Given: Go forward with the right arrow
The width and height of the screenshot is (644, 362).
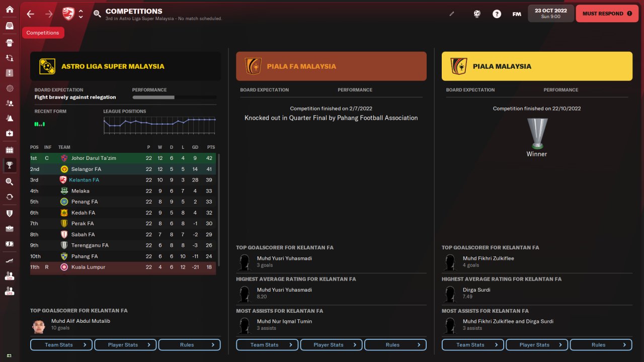Looking at the screenshot, I should coord(49,14).
